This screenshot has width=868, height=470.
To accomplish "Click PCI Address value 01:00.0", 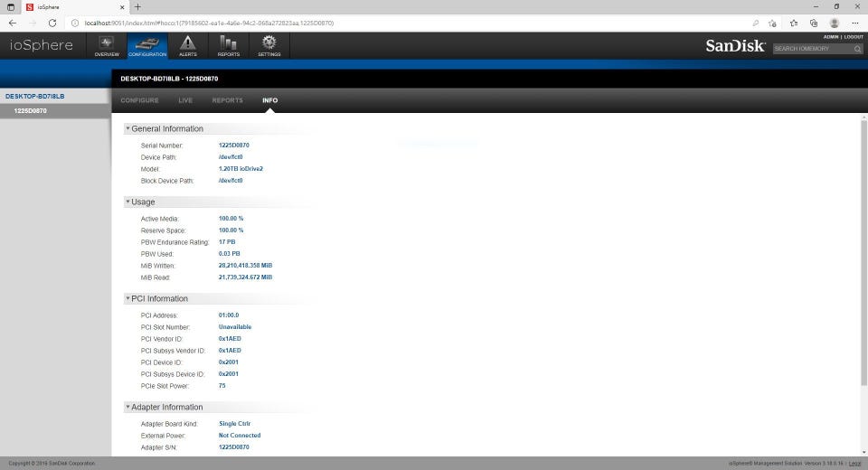I will tap(229, 315).
